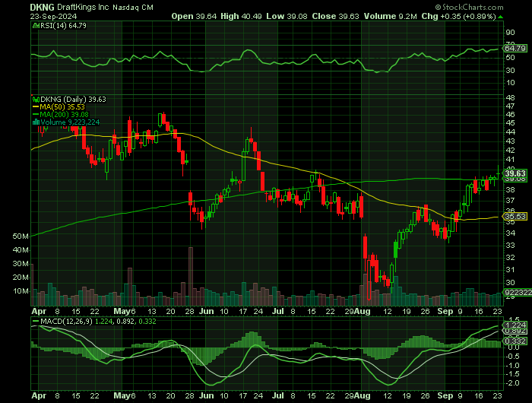Click the 1.224 MACD tag on the right axis
The width and height of the screenshot is (532, 403).
click(515, 325)
